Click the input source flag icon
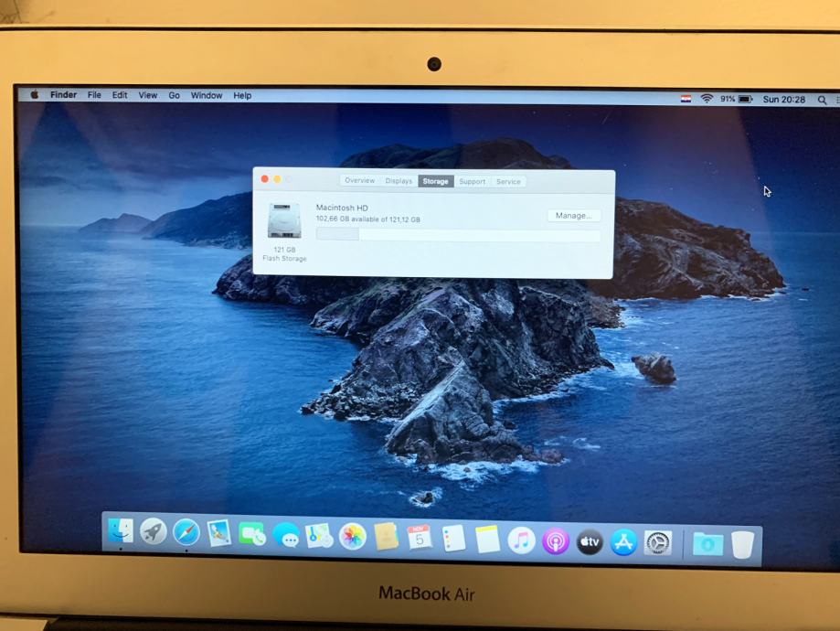840x631 pixels. [686, 99]
